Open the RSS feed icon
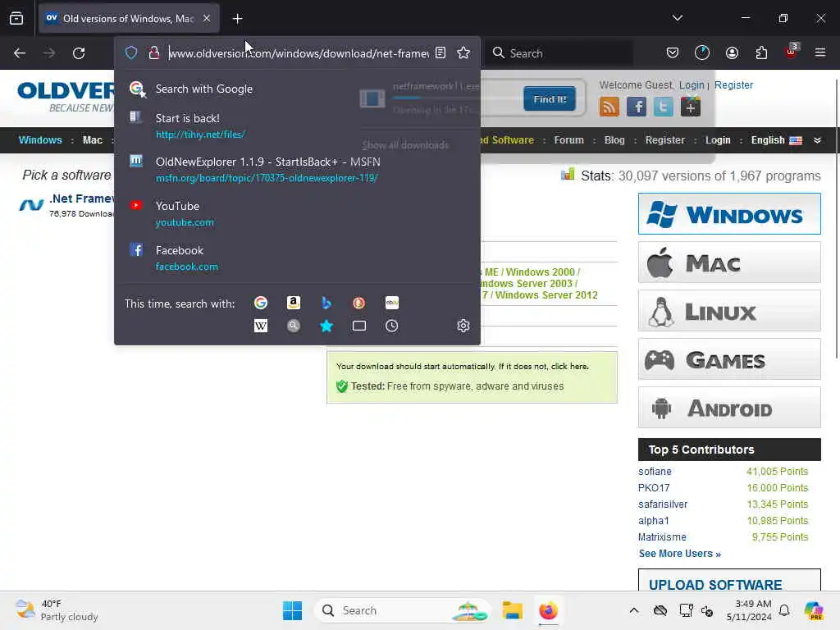840x630 pixels. click(x=609, y=107)
